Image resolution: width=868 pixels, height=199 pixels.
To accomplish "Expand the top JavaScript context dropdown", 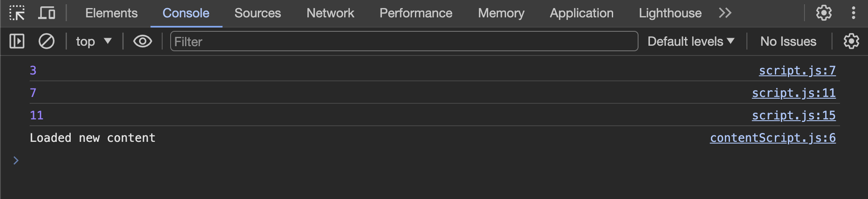I will 94,41.
